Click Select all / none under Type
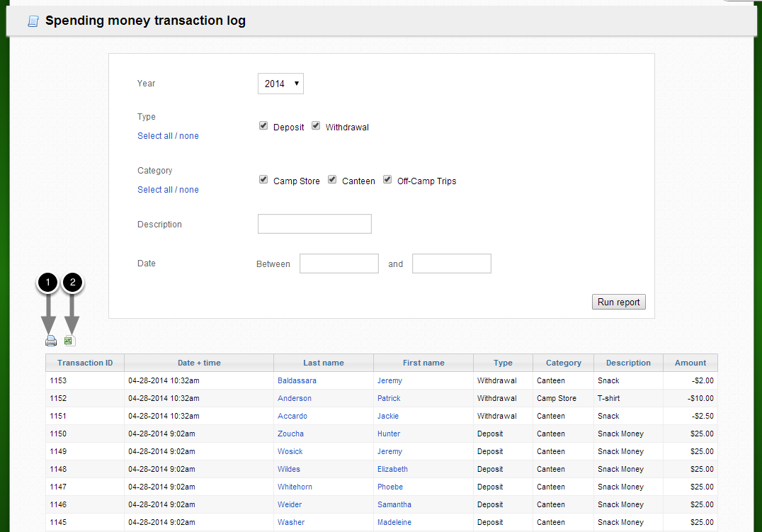Screen dimensions: 762x532 tap(168, 135)
